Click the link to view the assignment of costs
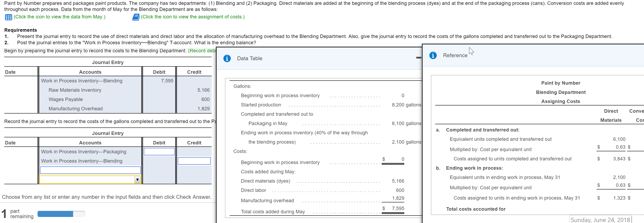The height and width of the screenshot is (223, 644). pyautogui.click(x=192, y=17)
